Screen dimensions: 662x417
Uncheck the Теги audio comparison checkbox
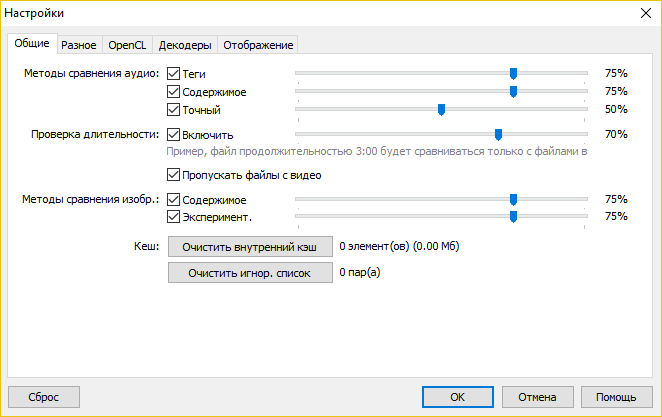point(174,74)
